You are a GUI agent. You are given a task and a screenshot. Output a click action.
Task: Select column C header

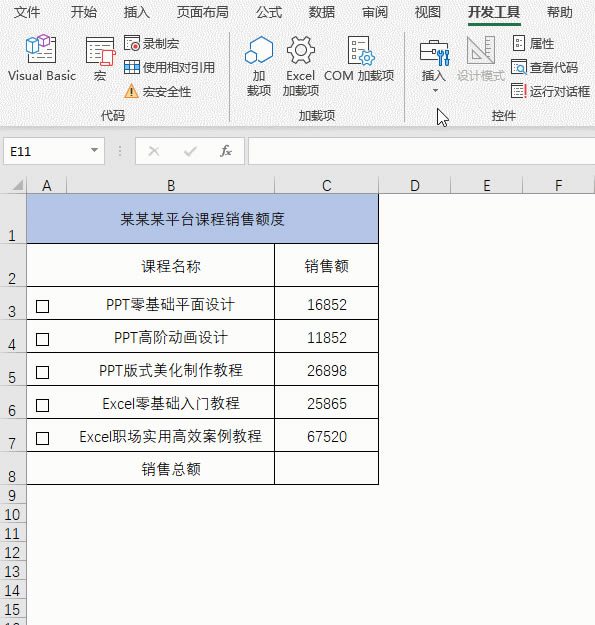(326, 185)
